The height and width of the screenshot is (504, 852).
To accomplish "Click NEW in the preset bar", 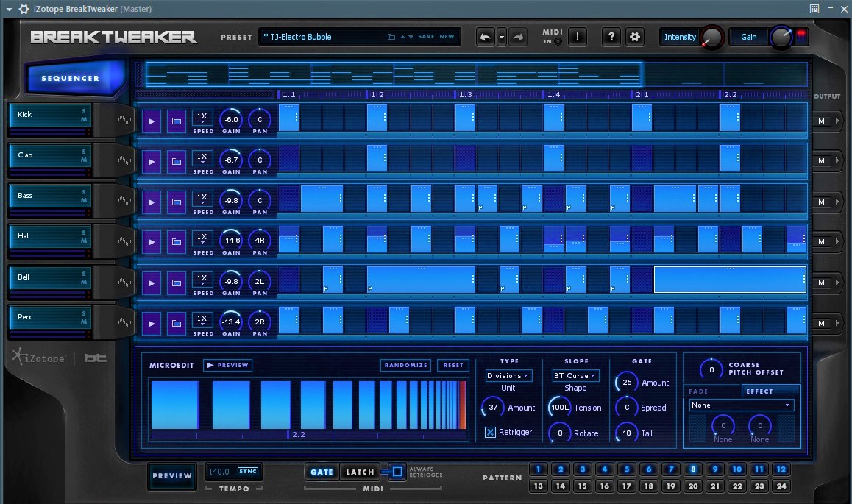I will 447,37.
